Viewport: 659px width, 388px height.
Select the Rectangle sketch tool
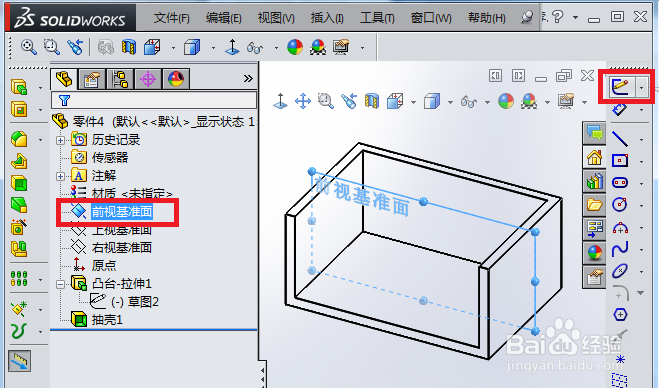coord(620,161)
